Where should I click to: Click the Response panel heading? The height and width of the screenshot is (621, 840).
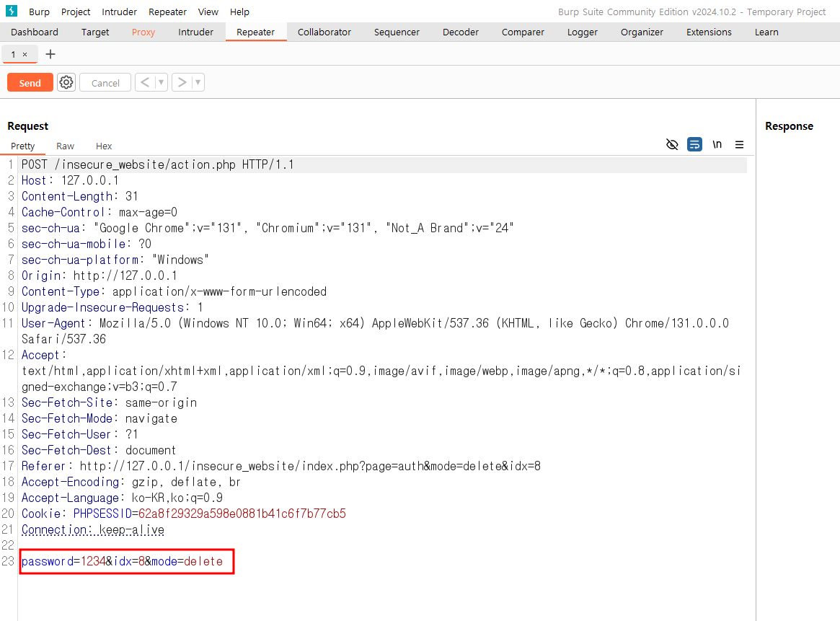click(x=789, y=126)
